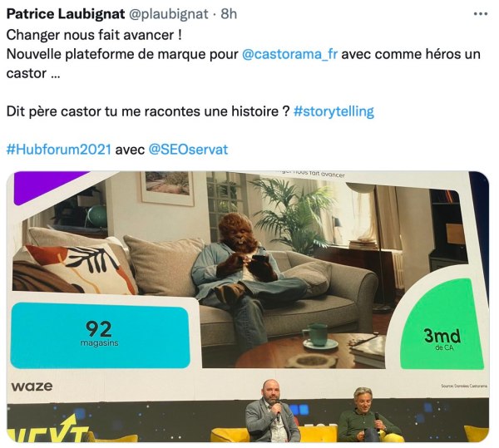
Task: Visit the @castorama_fr mention
Action: point(289,54)
